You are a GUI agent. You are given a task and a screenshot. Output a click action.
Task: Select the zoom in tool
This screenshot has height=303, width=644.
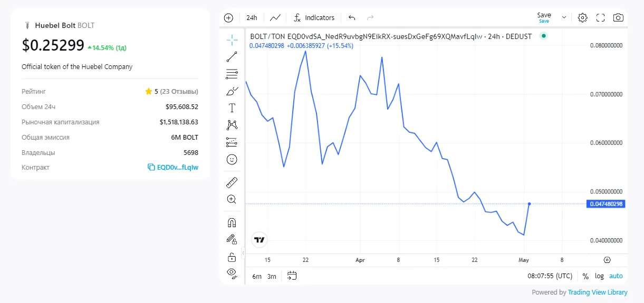[232, 199]
